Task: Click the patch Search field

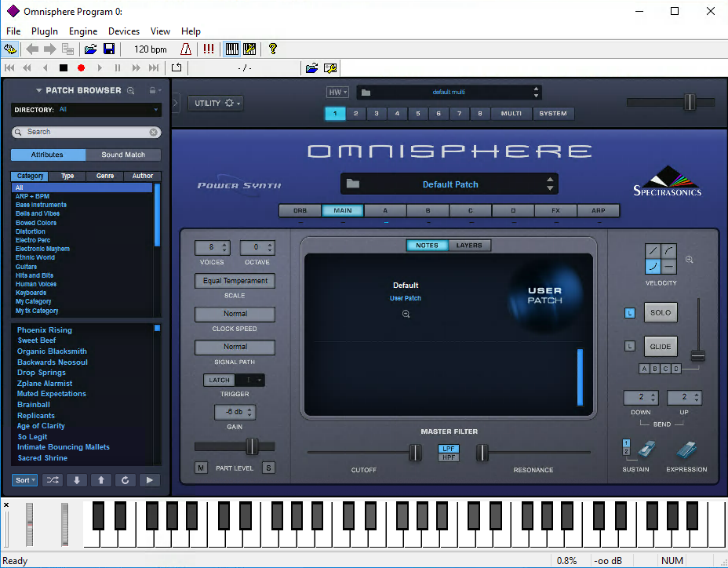Action: (86, 133)
